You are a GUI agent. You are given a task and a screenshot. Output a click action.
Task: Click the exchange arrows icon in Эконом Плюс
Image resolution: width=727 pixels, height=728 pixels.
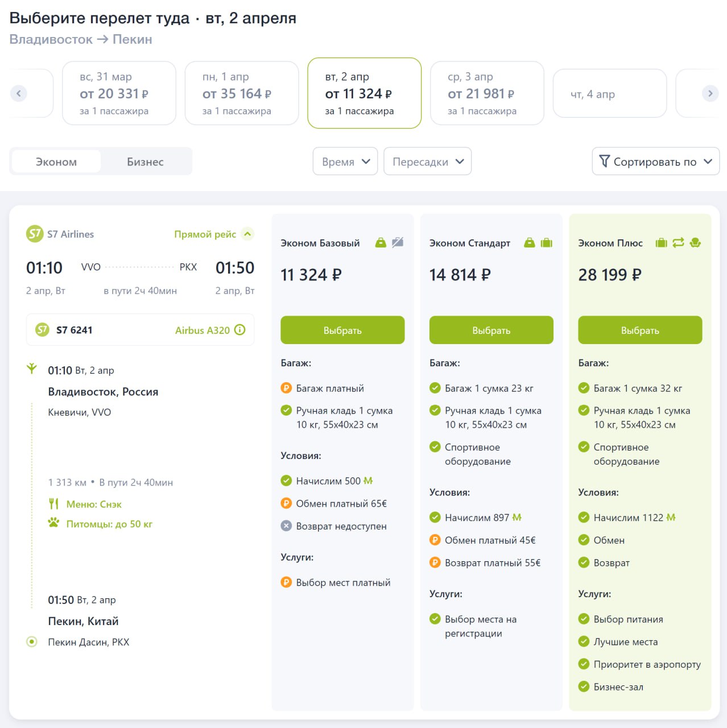(x=678, y=243)
